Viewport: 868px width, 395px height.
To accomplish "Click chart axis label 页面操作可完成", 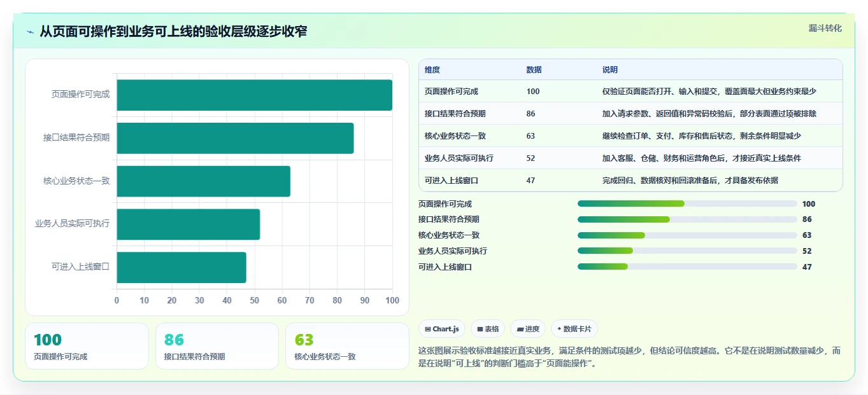I will 81,94.
